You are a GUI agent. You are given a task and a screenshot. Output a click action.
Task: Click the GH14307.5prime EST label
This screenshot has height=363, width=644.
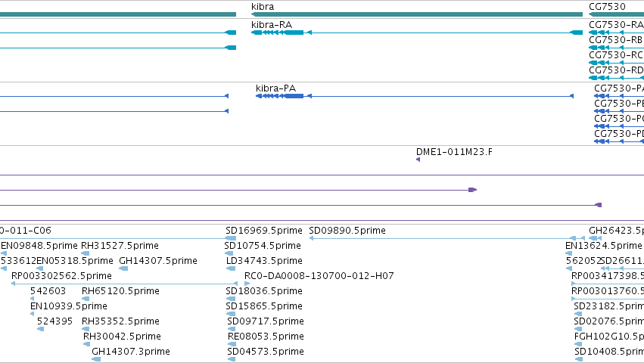pyautogui.click(x=158, y=261)
